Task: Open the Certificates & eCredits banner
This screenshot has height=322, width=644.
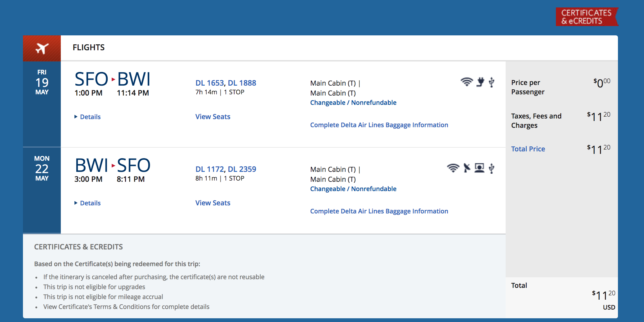Action: coord(586,17)
